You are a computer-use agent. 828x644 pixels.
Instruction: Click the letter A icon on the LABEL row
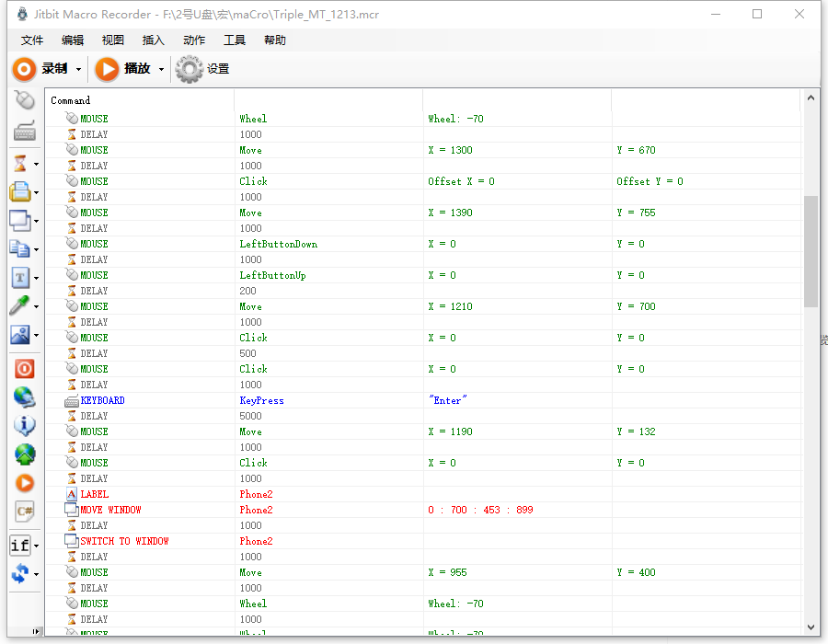coord(71,494)
